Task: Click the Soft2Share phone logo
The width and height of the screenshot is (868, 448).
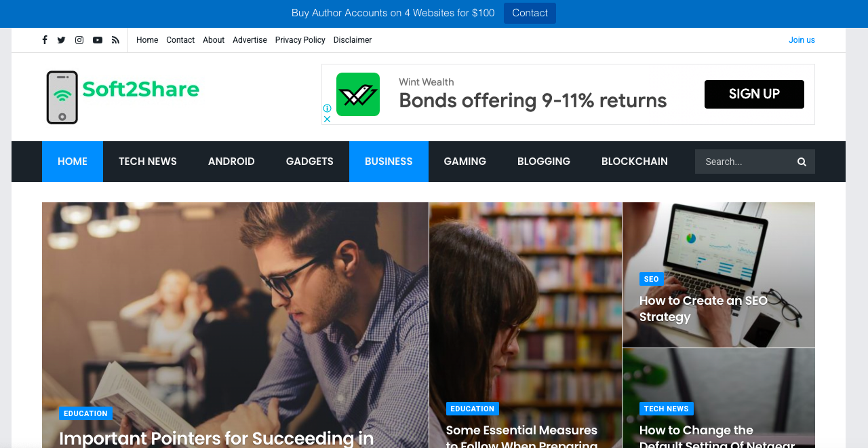Action: [x=123, y=97]
